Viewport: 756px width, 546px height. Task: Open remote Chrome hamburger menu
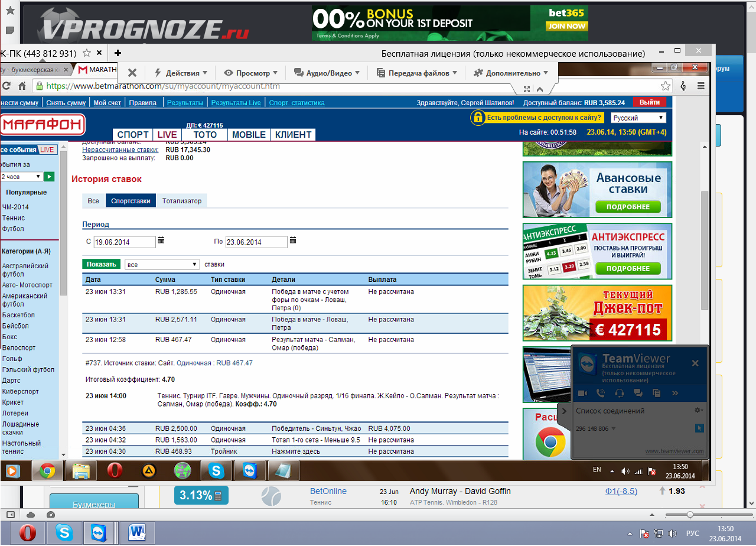[x=701, y=86]
